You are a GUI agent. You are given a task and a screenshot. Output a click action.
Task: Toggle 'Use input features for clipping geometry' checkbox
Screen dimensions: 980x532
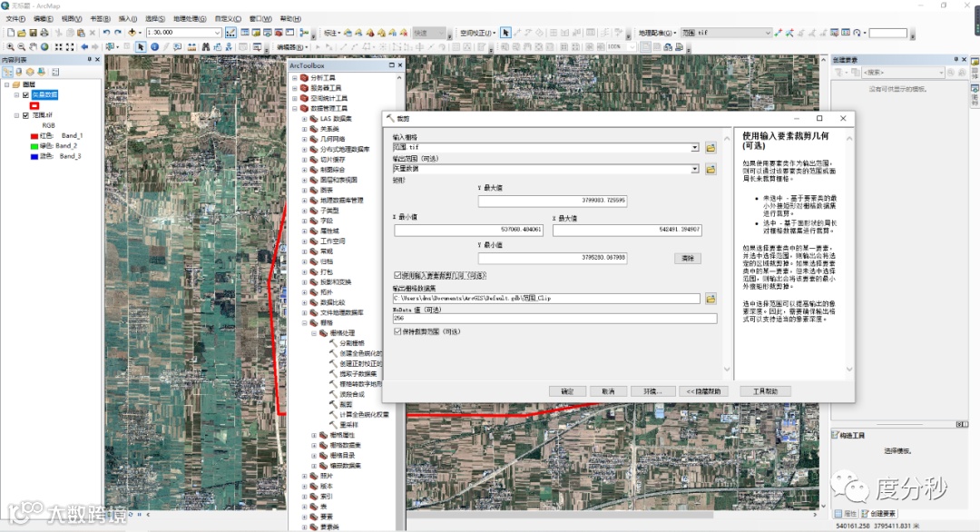[397, 275]
